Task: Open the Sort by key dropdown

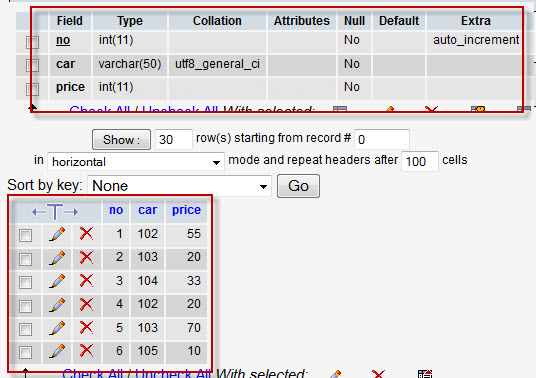Action: pos(179,186)
